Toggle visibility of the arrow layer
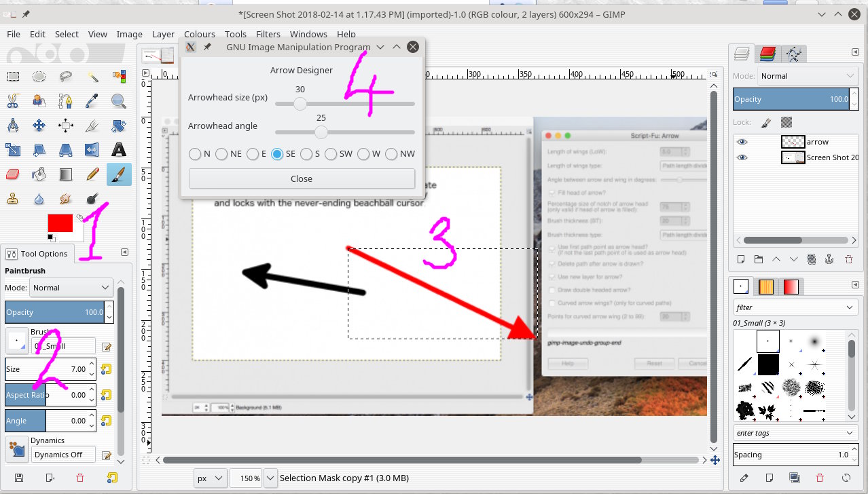 pos(742,142)
